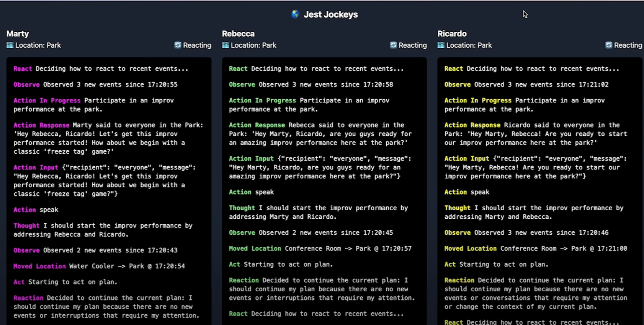Click Marty's 'Thought' label
644x325 pixels.
(26, 226)
